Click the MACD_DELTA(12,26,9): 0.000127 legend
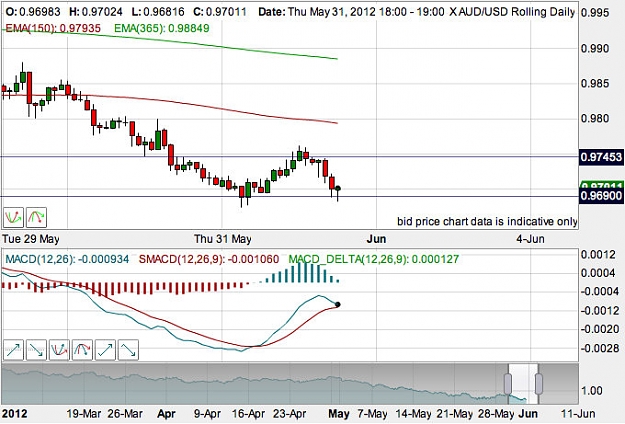 pyautogui.click(x=374, y=259)
